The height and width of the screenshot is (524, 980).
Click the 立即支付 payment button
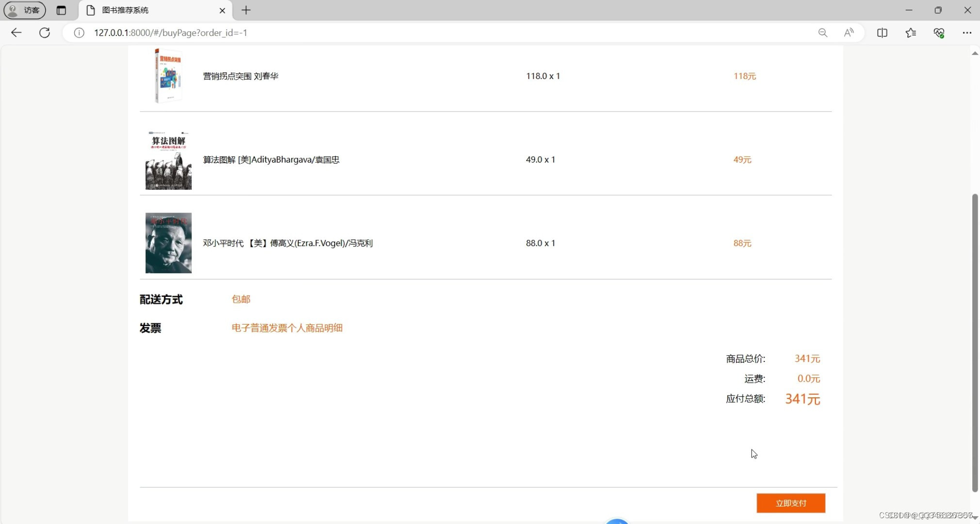tap(790, 503)
